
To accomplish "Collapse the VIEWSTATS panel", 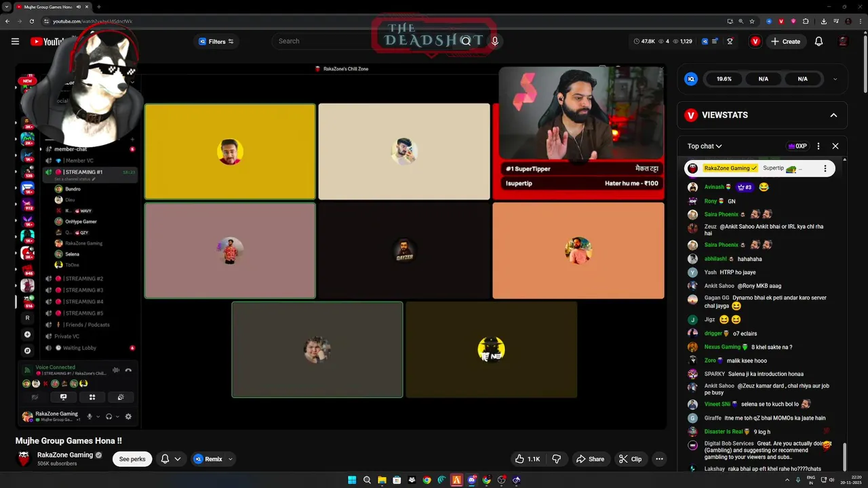I will 833,115.
